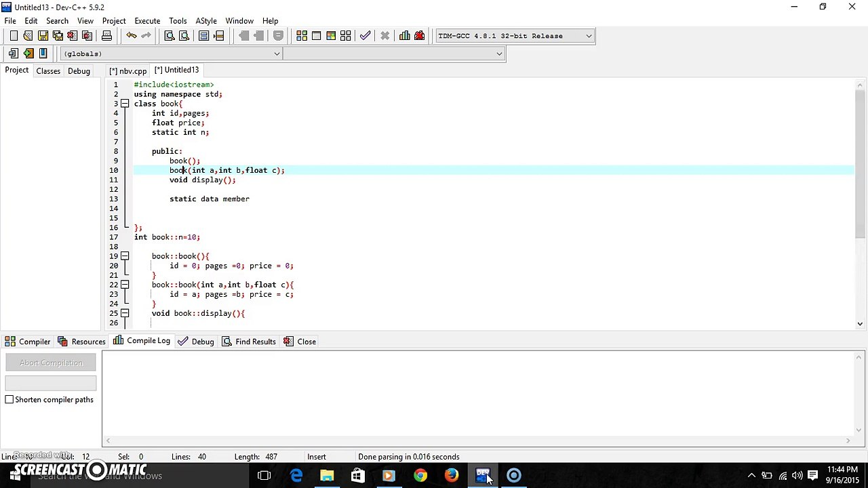Open the Resources bottom tab

coord(81,342)
